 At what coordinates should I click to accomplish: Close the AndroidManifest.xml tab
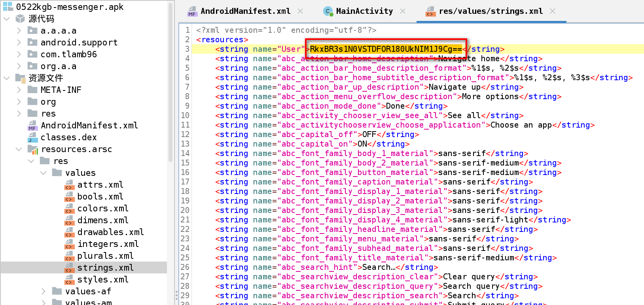[x=300, y=11]
